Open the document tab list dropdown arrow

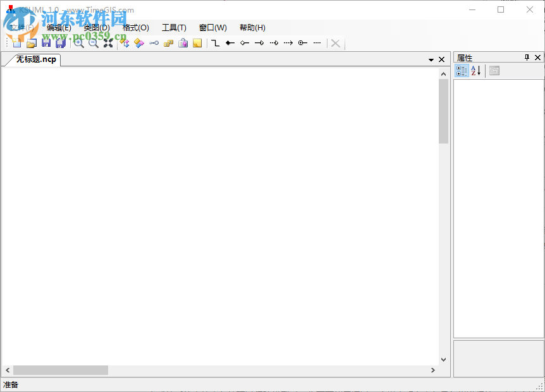(x=431, y=59)
